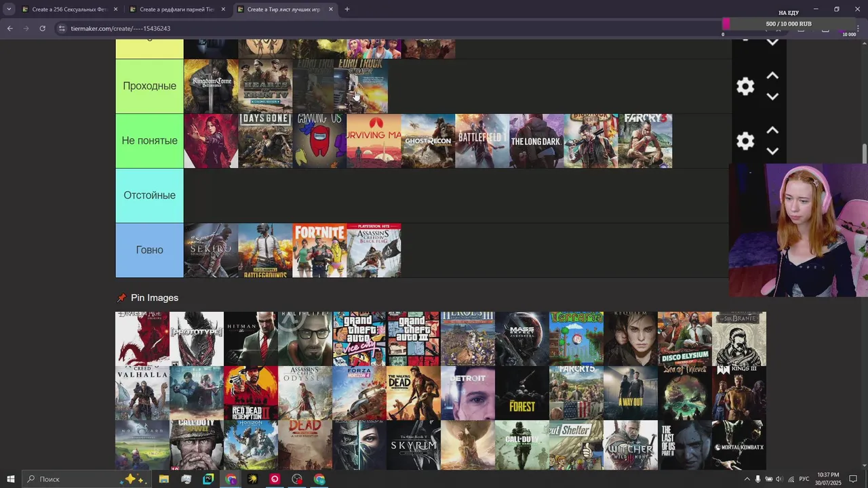
Task: Move Проходные tier up with arrow
Action: (772, 76)
